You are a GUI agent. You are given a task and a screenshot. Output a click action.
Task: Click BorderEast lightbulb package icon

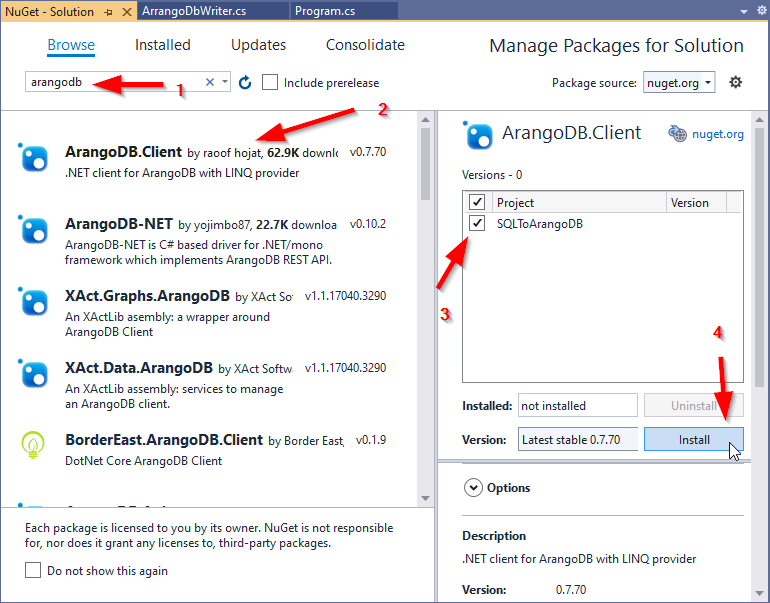tap(33, 445)
